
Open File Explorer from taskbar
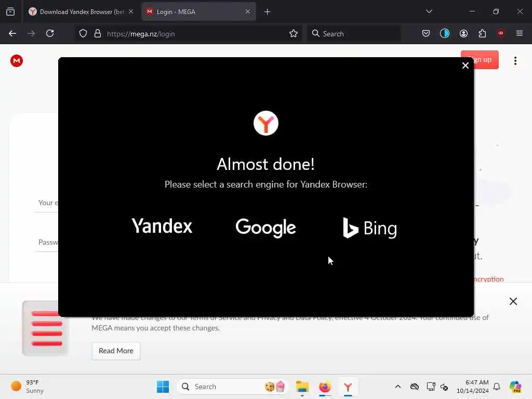point(302,387)
